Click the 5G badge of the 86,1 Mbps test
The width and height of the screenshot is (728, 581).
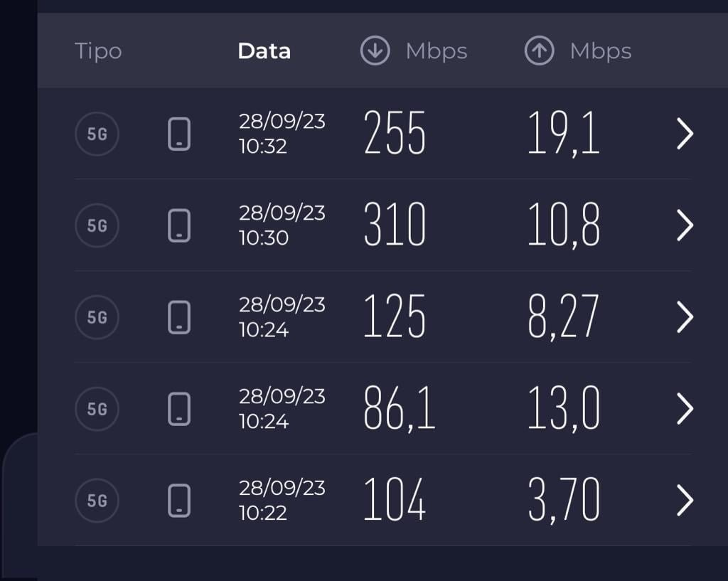click(97, 409)
